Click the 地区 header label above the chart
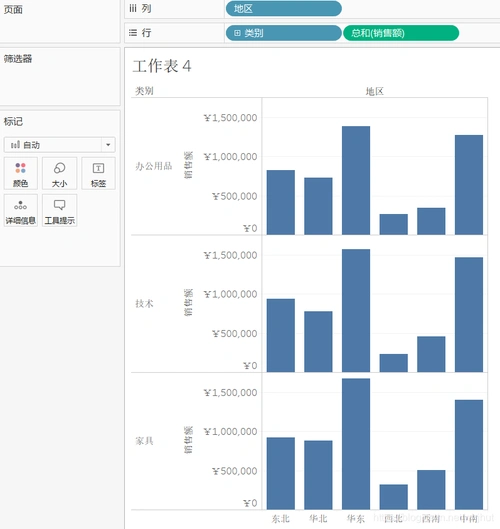Screen dimensions: 500x529 (x=374, y=91)
